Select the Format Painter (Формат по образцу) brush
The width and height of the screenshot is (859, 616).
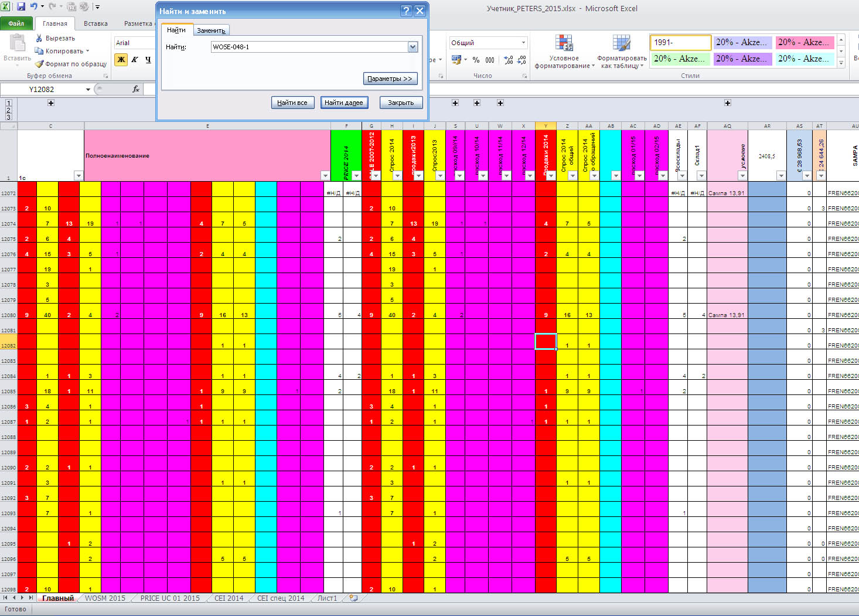[39, 64]
